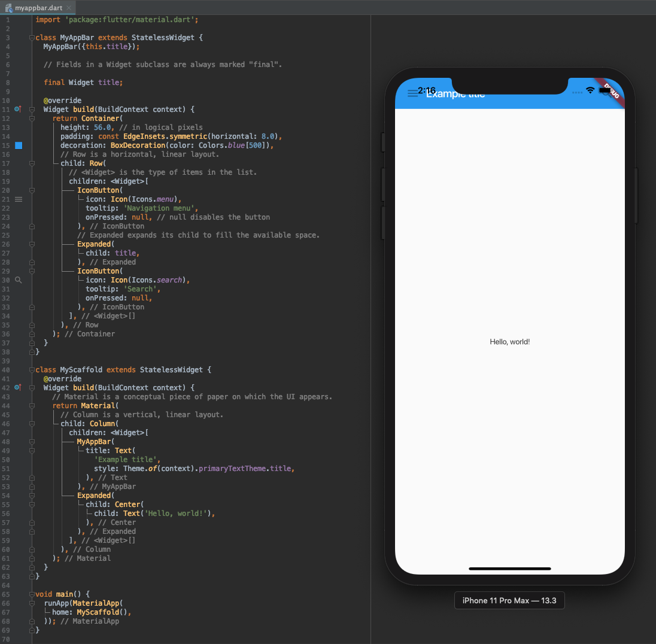Viewport: 656px width, 644px height.
Task: Click the first @override annotation at line 10
Action: (62, 101)
